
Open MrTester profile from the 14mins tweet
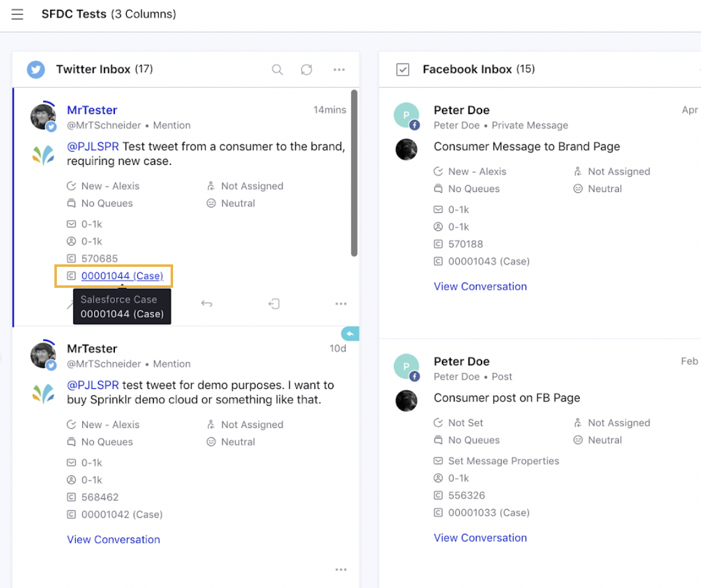(92, 110)
